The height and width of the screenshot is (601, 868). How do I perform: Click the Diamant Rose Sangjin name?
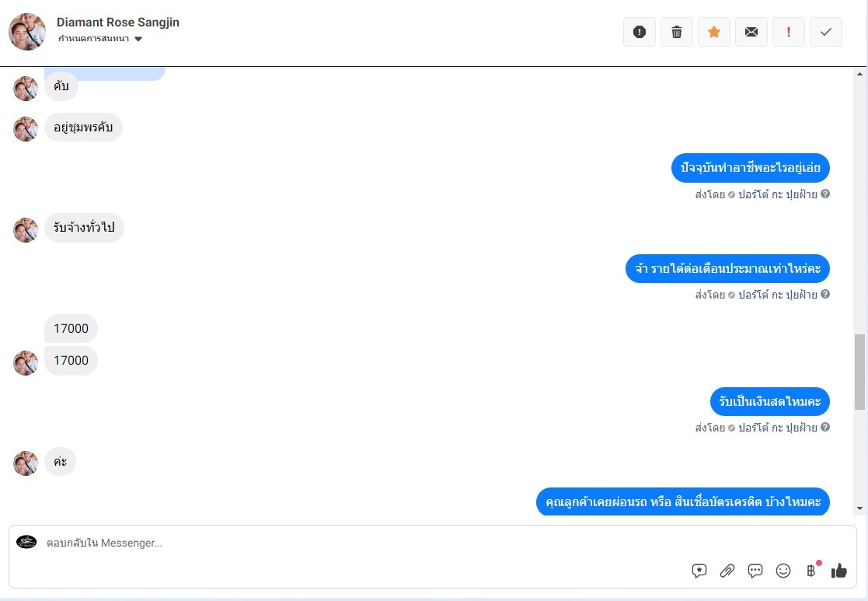click(118, 22)
